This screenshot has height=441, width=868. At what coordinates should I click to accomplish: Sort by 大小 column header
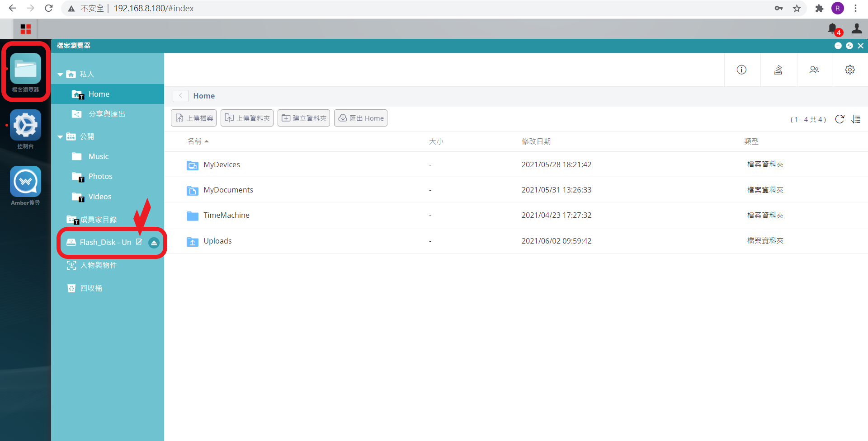point(436,141)
